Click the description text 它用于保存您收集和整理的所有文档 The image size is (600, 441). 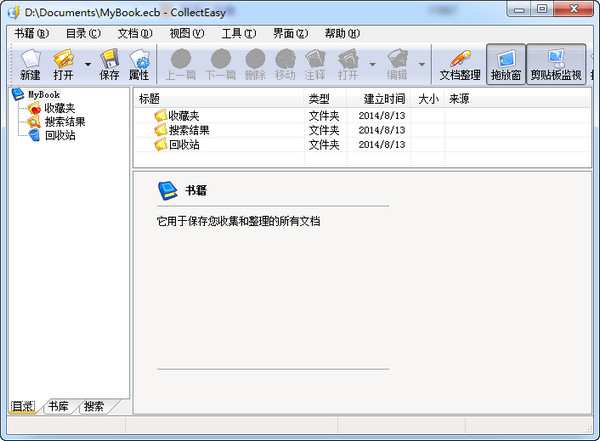(238, 221)
